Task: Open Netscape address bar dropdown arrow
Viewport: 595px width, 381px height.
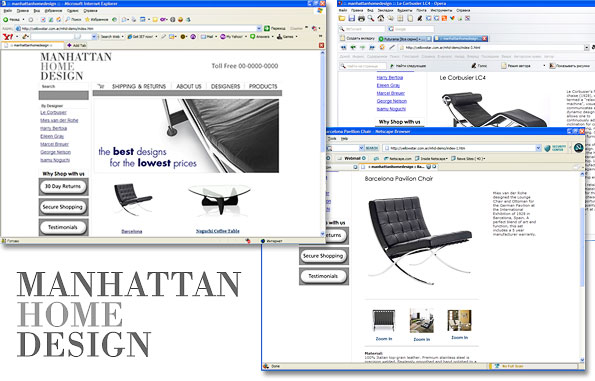Action: pyautogui.click(x=538, y=148)
